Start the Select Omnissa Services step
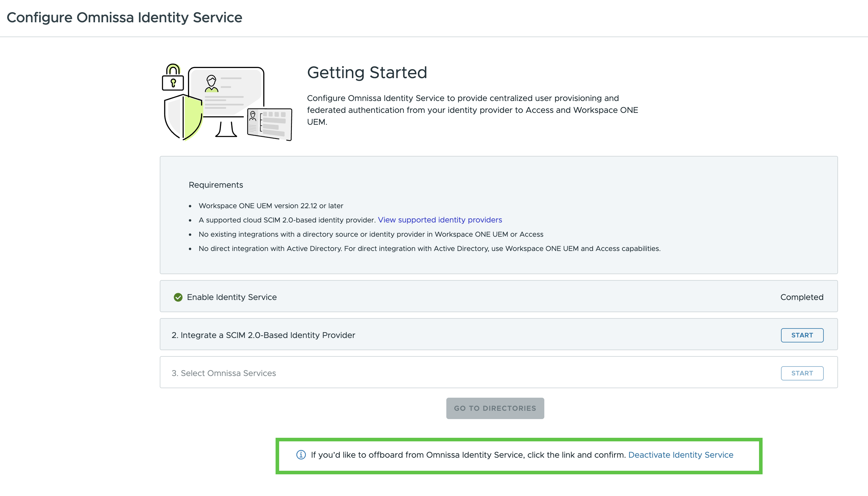Screen dimensions: 868x496 [802, 373]
